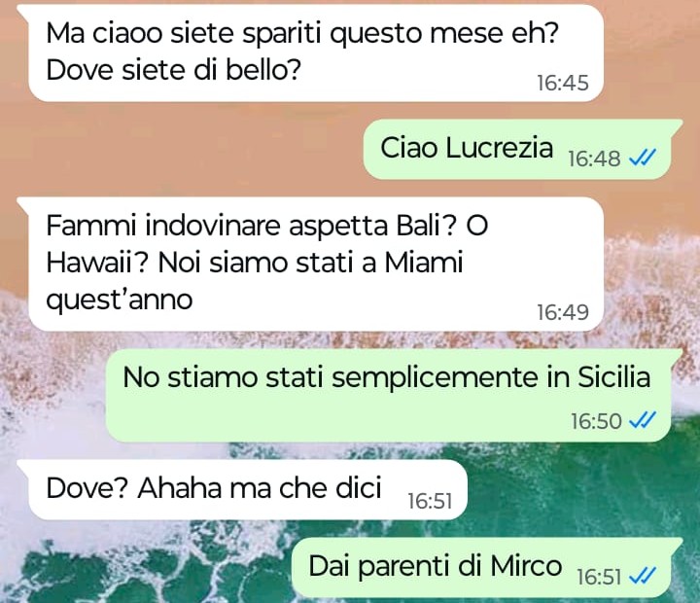This screenshot has height=603, width=700.
Task: Click the word "Miami" in received message
Action: point(423,263)
